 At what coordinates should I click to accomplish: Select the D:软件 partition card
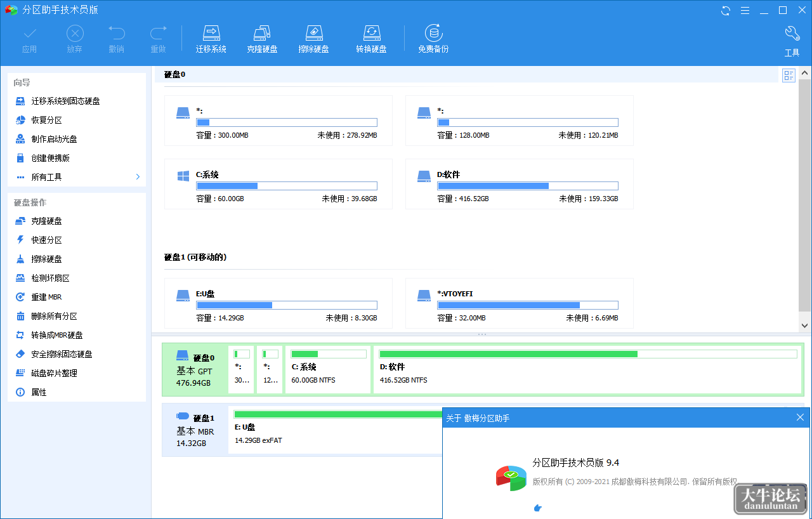click(x=519, y=184)
